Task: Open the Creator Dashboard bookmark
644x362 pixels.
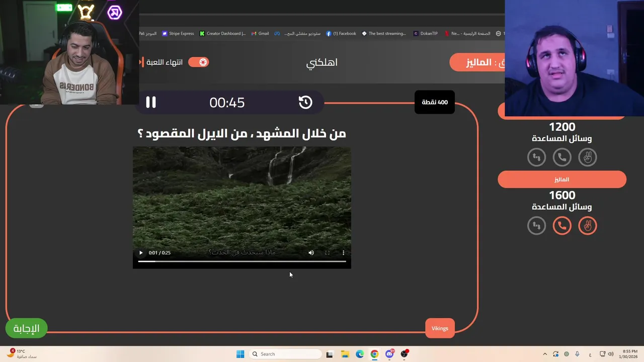Action: click(222, 34)
